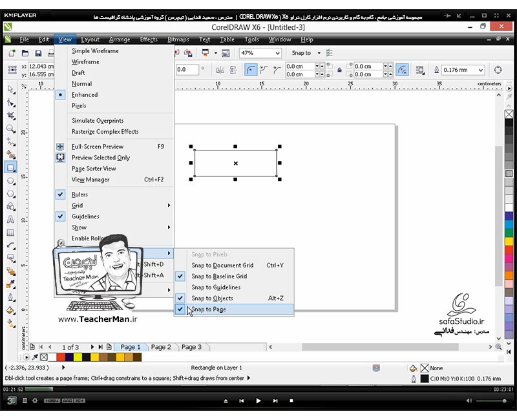Screen dimensions: 517x420
Task: Open the zoom level 47% dropdown
Action: 278,53
